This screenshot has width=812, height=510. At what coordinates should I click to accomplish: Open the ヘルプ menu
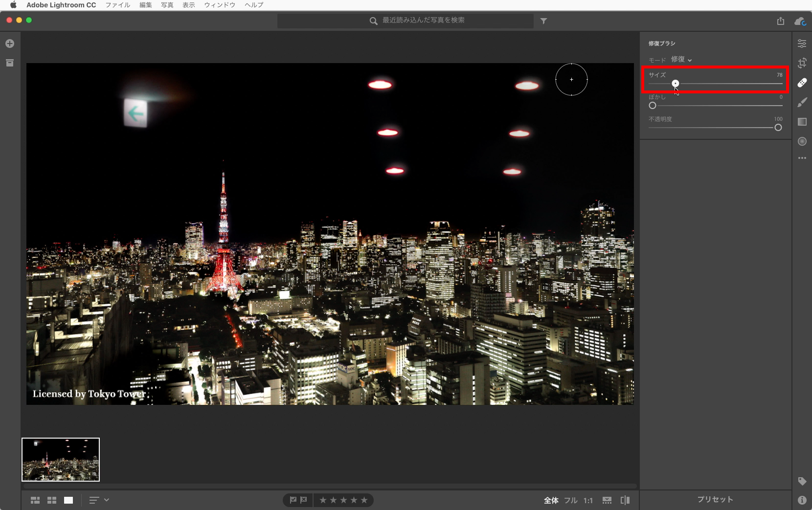click(254, 5)
